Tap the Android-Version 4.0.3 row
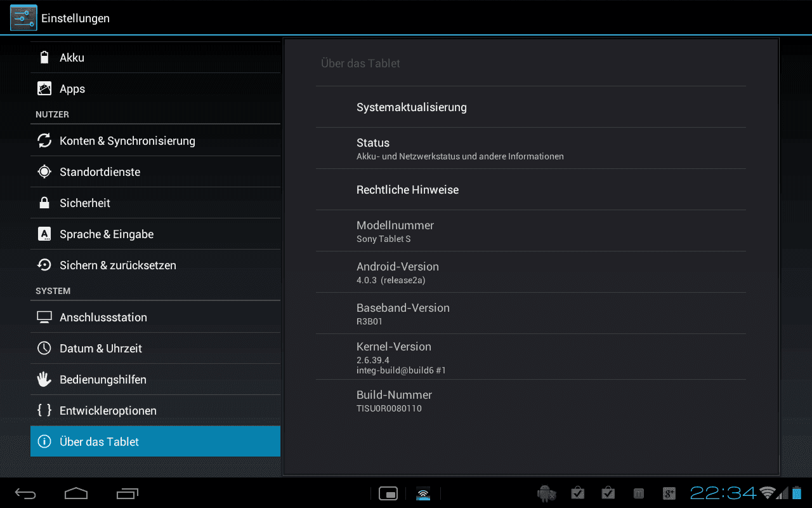Screen dimensions: 812x508 (531, 272)
